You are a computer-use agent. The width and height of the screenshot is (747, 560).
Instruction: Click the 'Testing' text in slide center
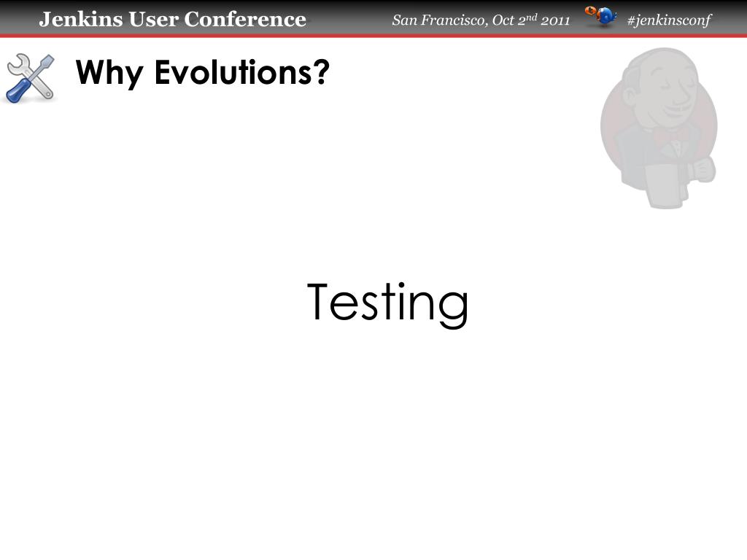click(x=388, y=304)
